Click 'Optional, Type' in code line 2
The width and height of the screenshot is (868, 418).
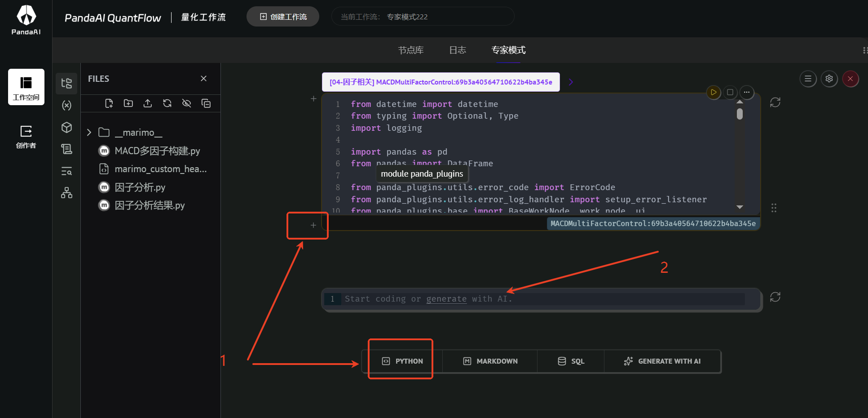483,116
